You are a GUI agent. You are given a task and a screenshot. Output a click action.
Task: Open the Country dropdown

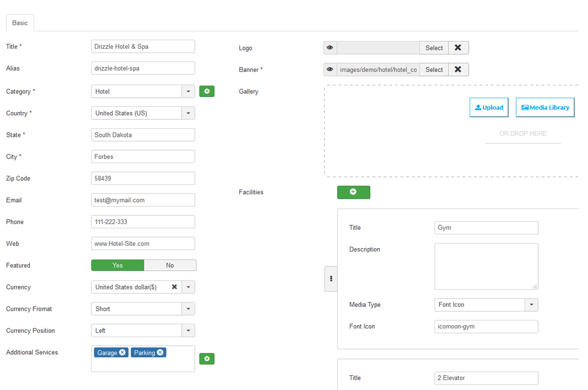[x=188, y=113]
